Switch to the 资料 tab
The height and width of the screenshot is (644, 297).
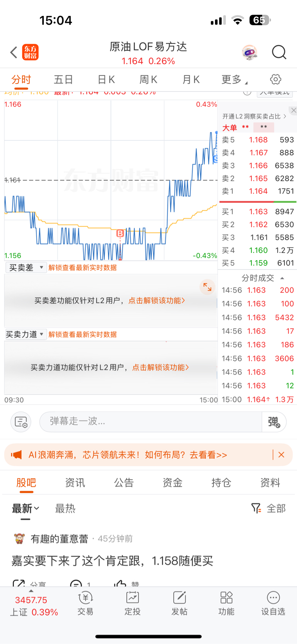pos(270,483)
